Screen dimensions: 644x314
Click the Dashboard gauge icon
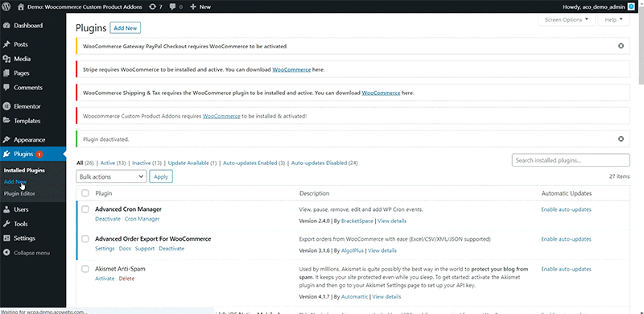[x=6, y=26]
